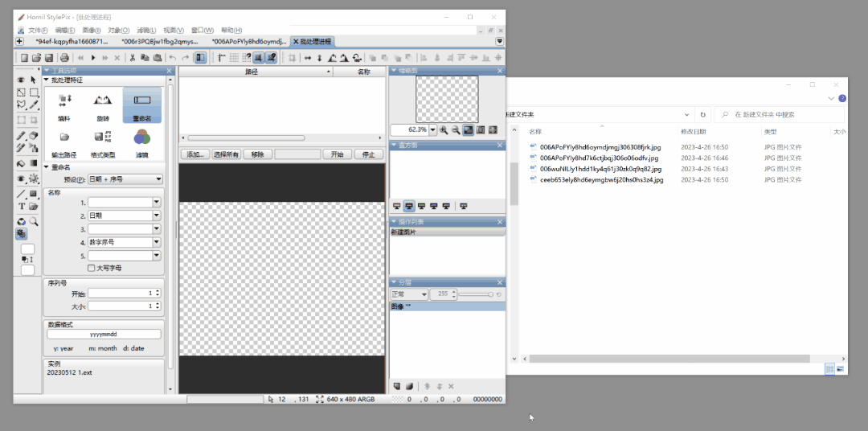868x431 pixels.
Task: Select the magnifier Zoom tool in toolbox
Action: [x=33, y=221]
